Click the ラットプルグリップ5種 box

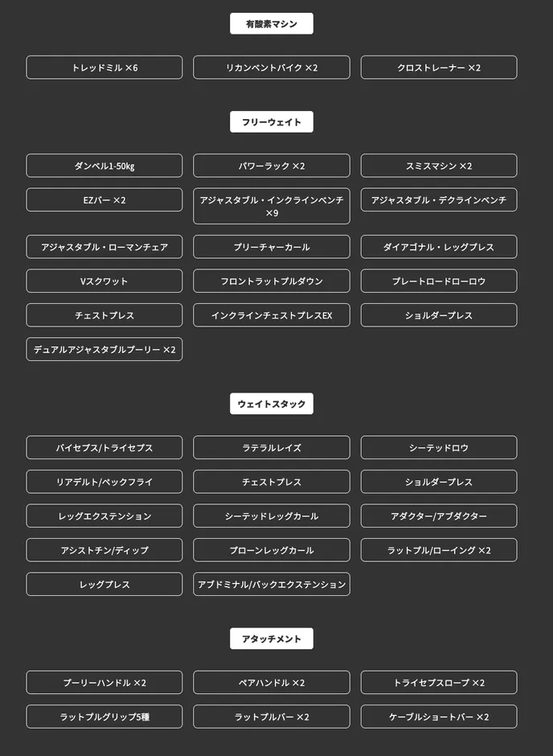(104, 717)
